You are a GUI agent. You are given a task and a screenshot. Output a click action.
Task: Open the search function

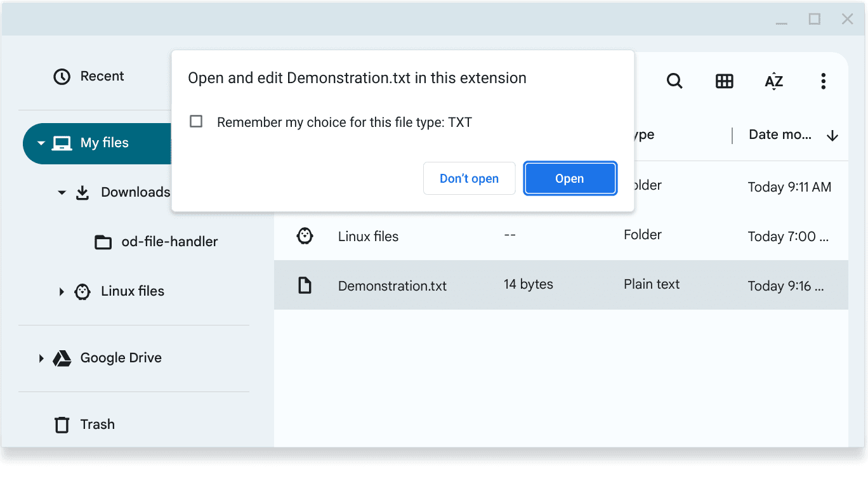tap(674, 81)
